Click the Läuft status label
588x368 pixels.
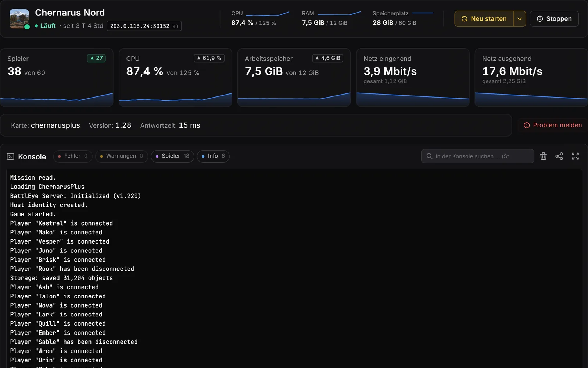pos(48,26)
